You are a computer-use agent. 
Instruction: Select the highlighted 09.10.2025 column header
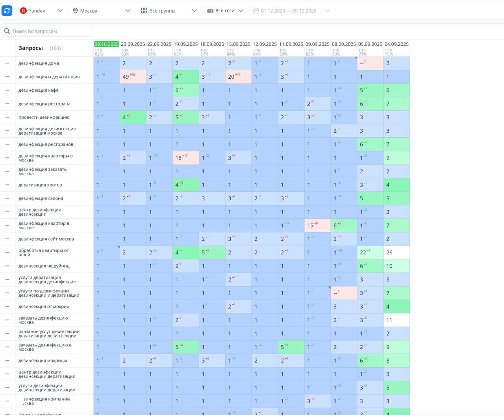[x=106, y=44]
